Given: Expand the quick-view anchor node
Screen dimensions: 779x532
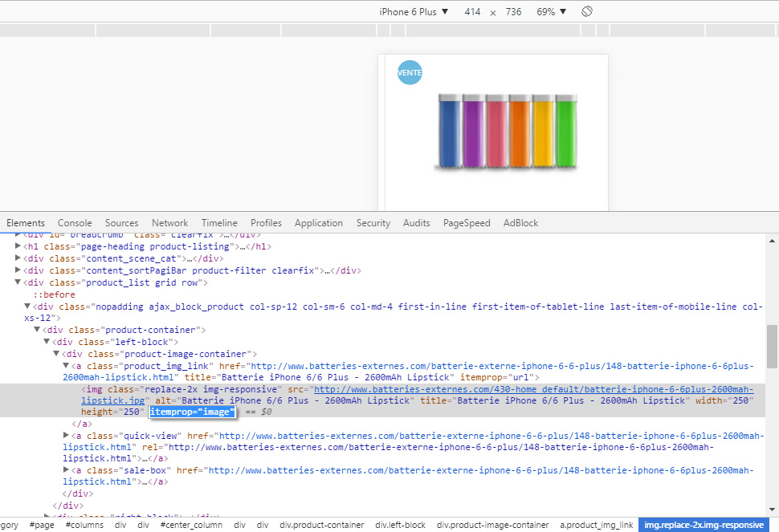Looking at the screenshot, I should coord(66,435).
